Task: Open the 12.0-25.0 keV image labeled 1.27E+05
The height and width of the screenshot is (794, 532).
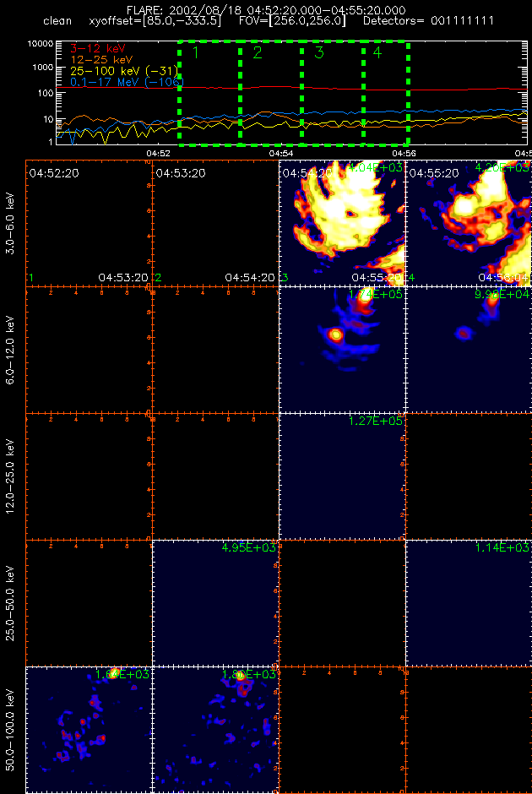Action: click(342, 476)
